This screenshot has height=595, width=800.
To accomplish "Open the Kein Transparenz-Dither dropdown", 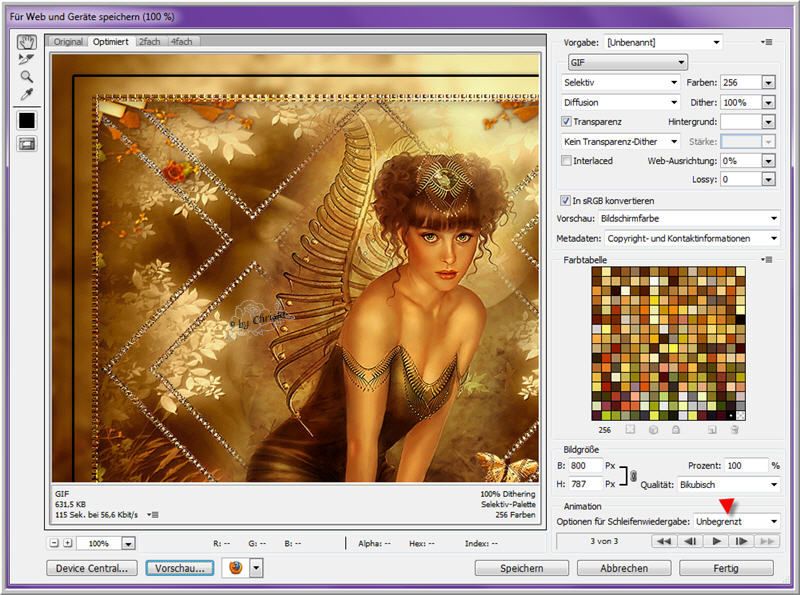I will coord(620,141).
